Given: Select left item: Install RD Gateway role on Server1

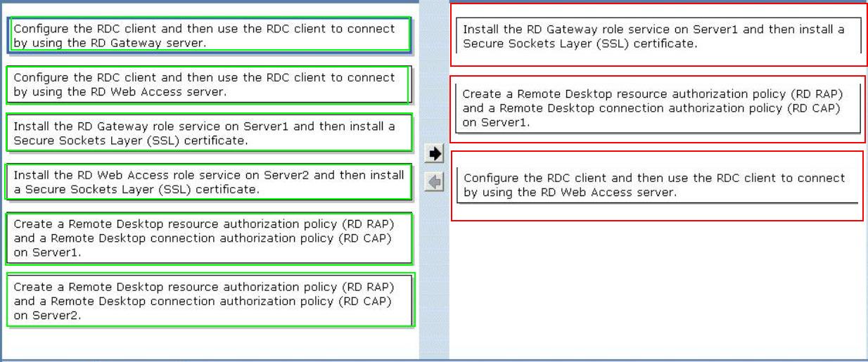Looking at the screenshot, I should pos(209,133).
